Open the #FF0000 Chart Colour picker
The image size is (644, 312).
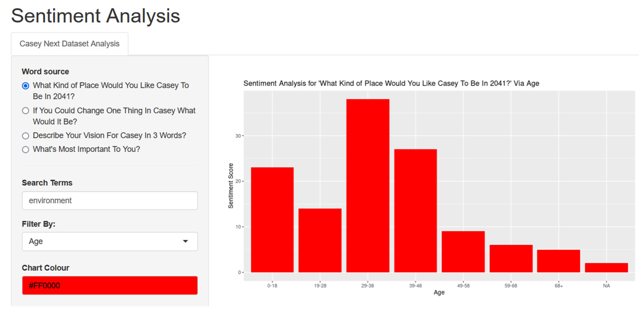[x=110, y=285]
